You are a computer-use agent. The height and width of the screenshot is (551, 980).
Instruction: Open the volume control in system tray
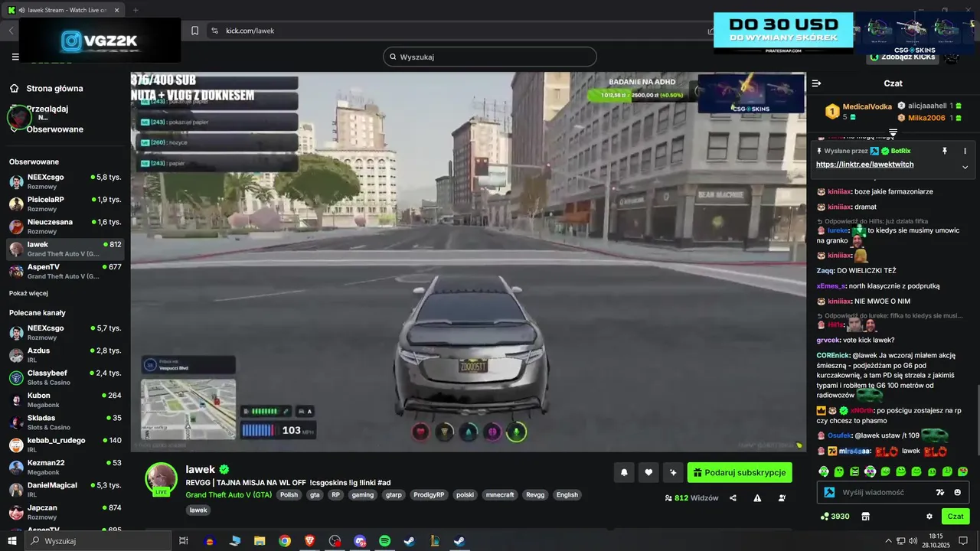913,541
